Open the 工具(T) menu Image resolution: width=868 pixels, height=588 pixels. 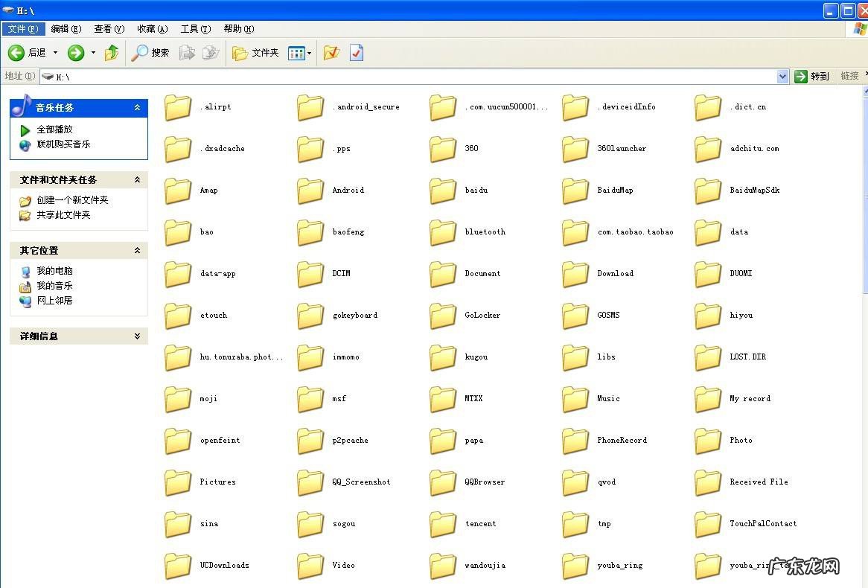[x=195, y=29]
